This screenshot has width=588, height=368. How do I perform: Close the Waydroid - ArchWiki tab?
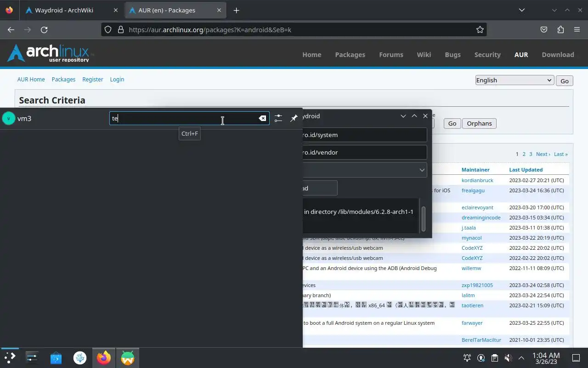tap(116, 10)
